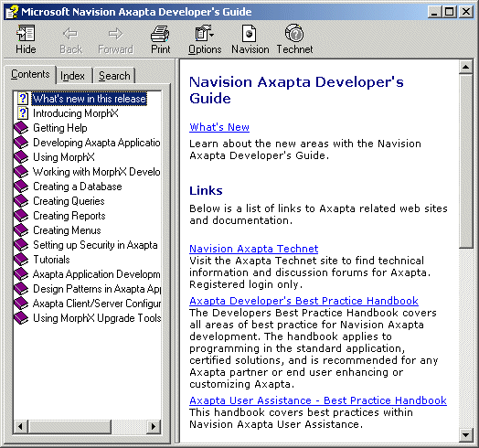Click the vertical scrollbar thumb in content pane
Viewport: 479px width, 448px height.
pyautogui.click(x=466, y=161)
